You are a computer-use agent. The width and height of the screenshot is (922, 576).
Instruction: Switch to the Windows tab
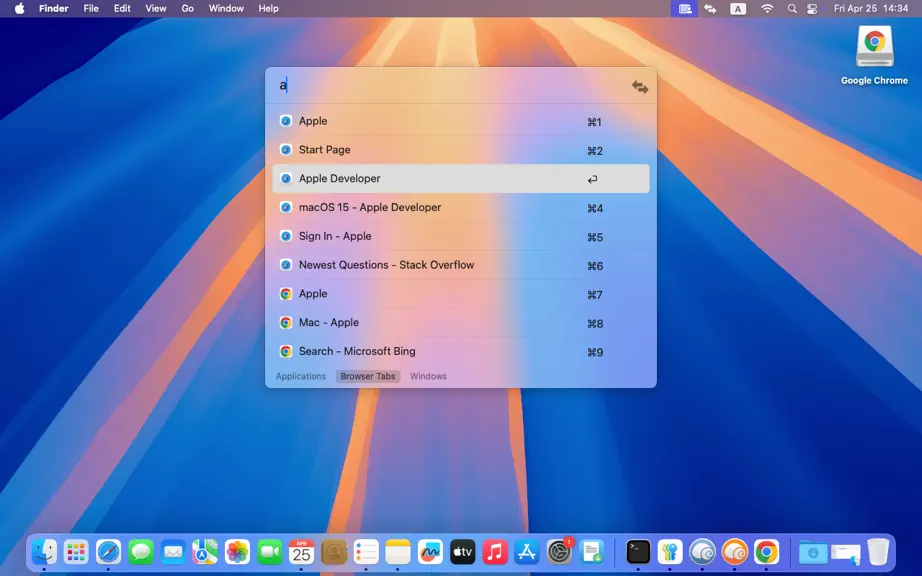(428, 376)
